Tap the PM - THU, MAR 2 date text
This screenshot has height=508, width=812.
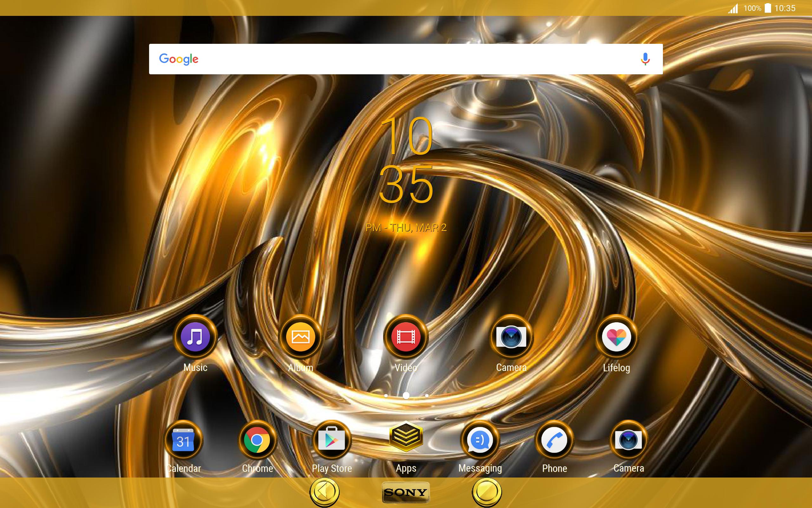(x=406, y=227)
